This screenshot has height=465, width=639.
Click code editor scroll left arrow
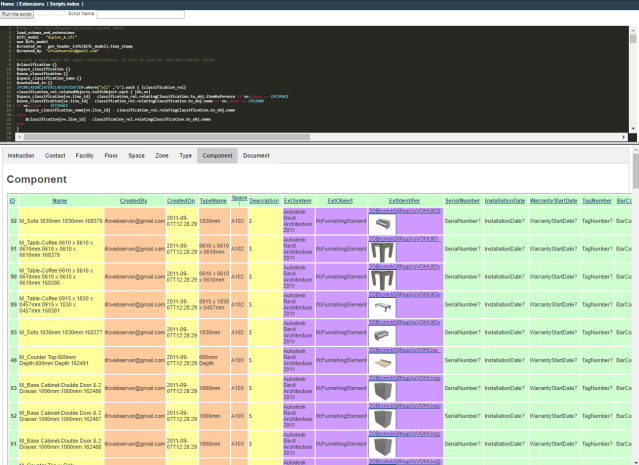click(x=19, y=137)
